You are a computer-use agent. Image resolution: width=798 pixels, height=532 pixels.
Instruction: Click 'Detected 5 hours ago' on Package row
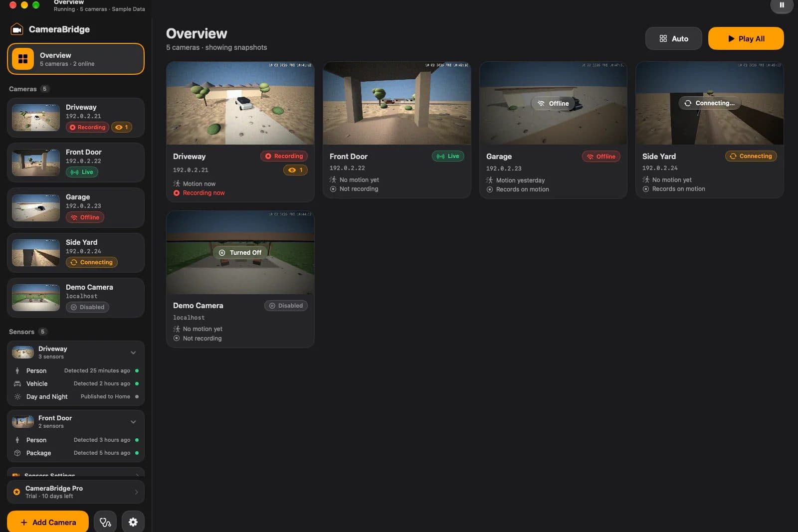[102, 453]
